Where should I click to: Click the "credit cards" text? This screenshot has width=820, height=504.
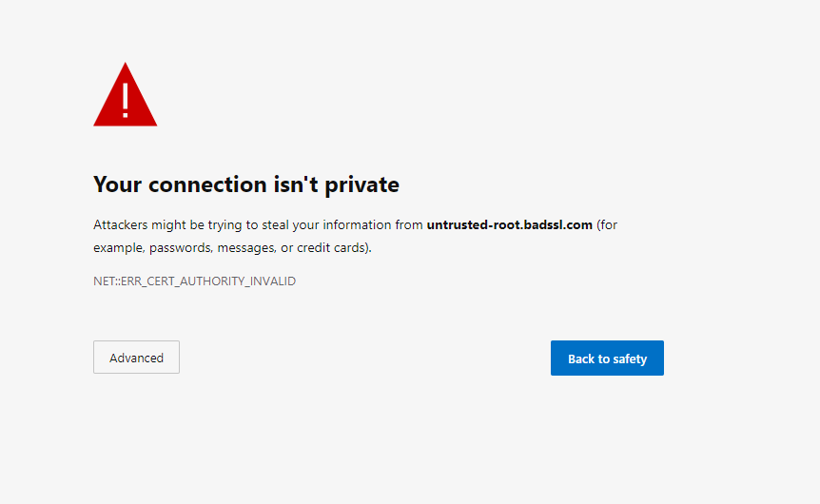(330, 248)
